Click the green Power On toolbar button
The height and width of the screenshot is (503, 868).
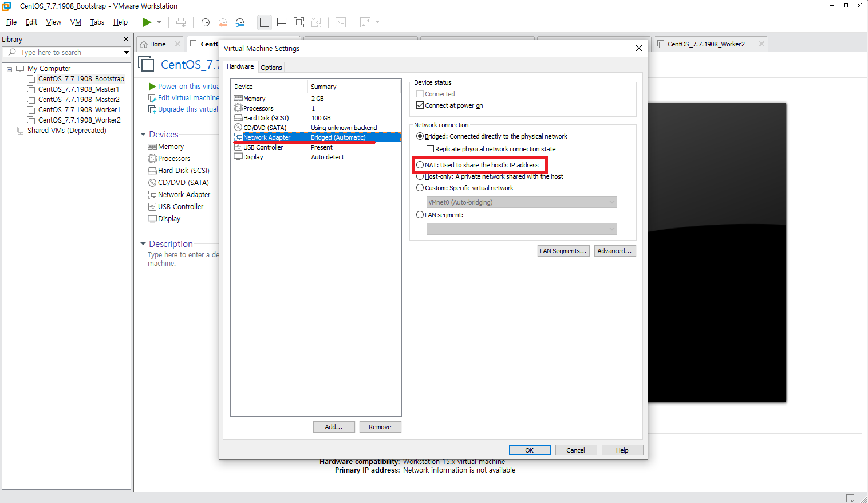coord(147,22)
